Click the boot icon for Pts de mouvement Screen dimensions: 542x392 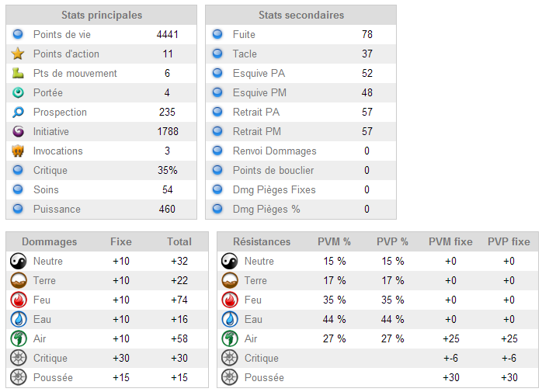(18, 73)
